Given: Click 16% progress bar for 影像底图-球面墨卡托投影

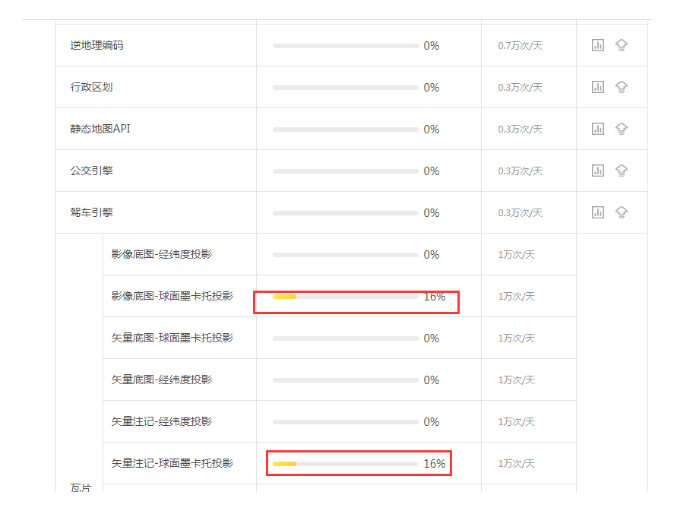Looking at the screenshot, I should click(345, 297).
